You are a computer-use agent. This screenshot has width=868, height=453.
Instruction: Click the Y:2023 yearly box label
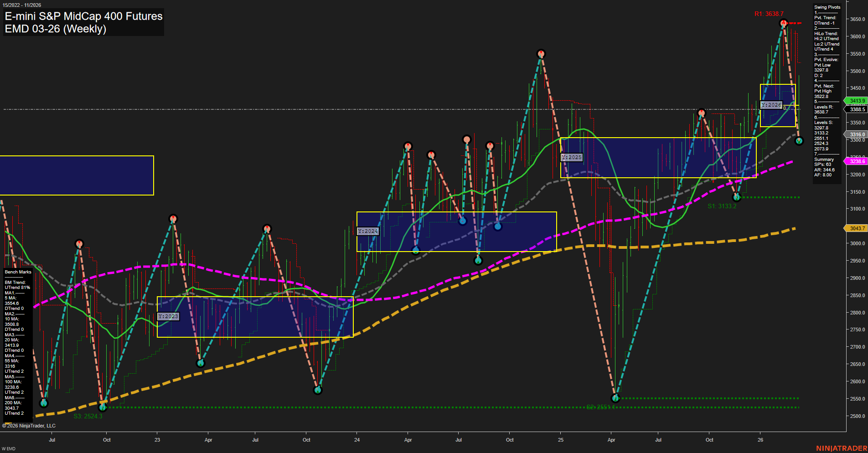[168, 316]
